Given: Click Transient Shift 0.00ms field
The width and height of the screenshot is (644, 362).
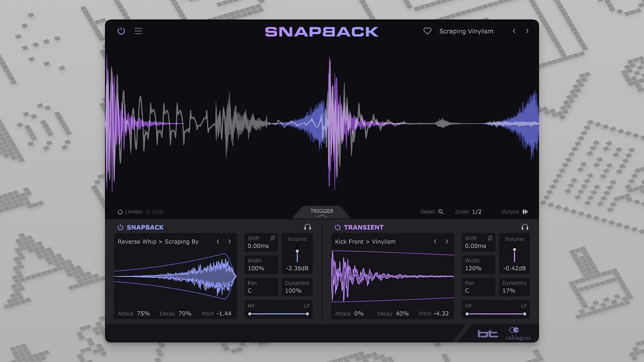Looking at the screenshot, I should pyautogui.click(x=479, y=242).
